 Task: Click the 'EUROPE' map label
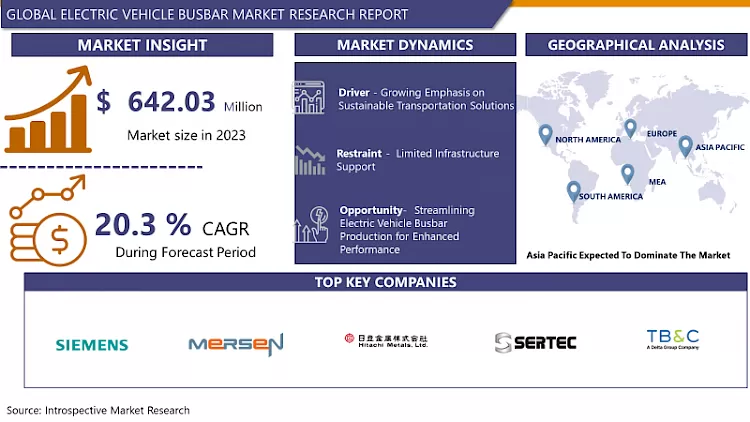click(x=662, y=133)
